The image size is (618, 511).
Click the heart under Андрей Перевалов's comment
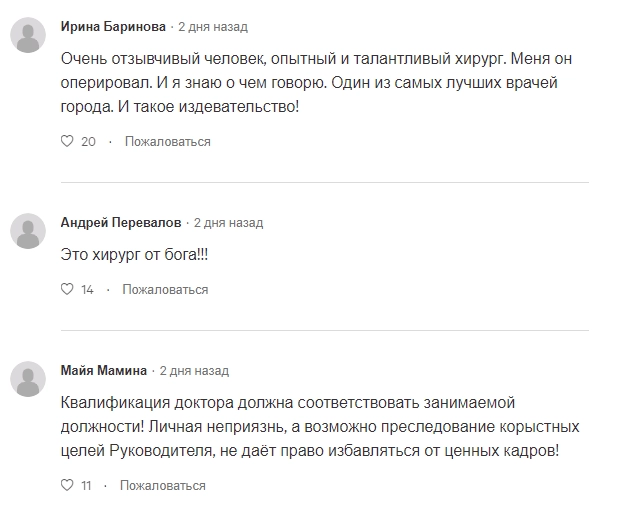68,290
